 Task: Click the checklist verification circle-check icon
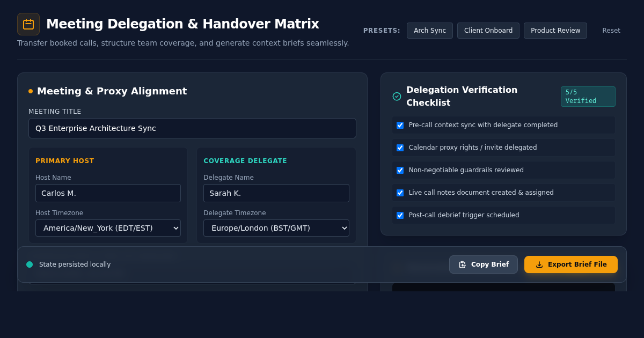pos(397,97)
